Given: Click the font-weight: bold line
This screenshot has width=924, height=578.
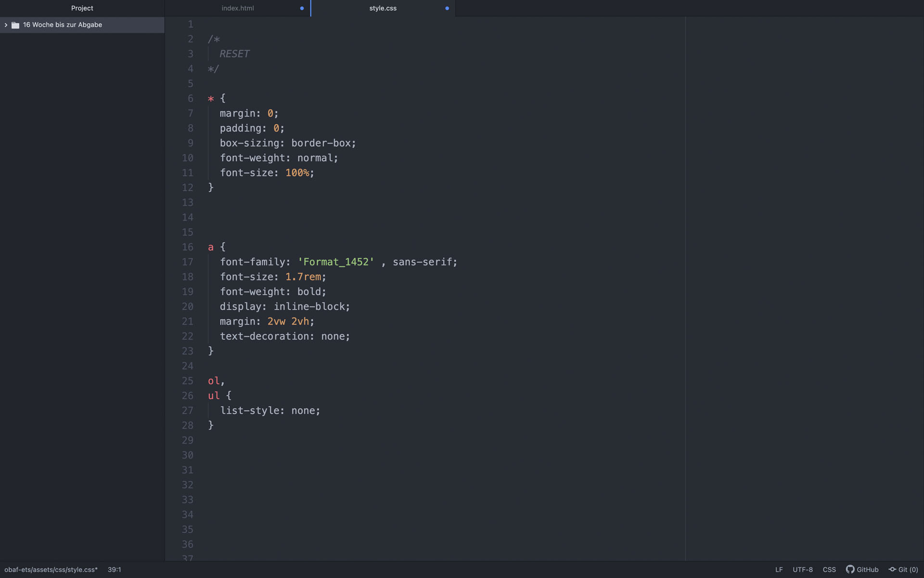Looking at the screenshot, I should tap(273, 292).
